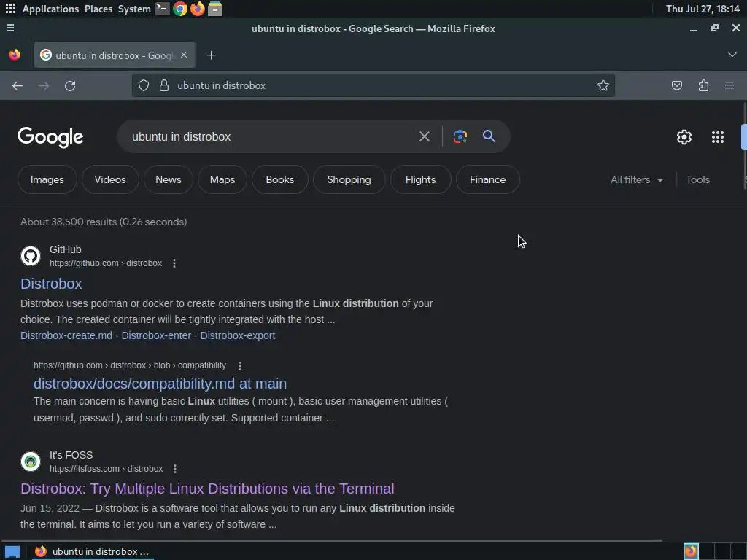Open Distrobox-export sitelink
747x560 pixels.
pyautogui.click(x=238, y=335)
